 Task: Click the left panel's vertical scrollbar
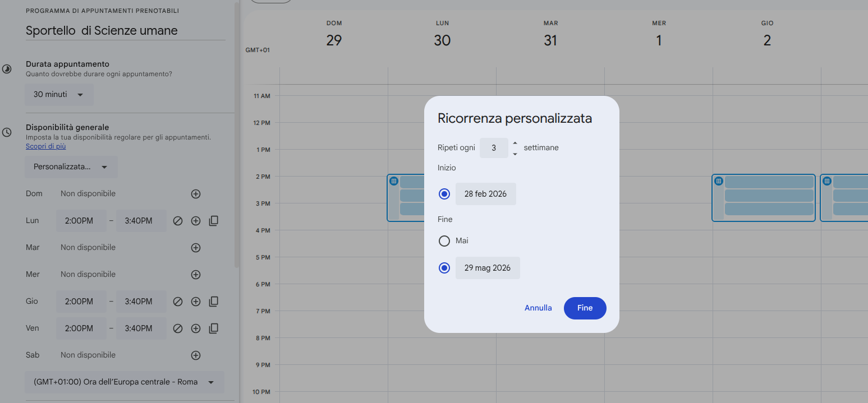point(236,135)
